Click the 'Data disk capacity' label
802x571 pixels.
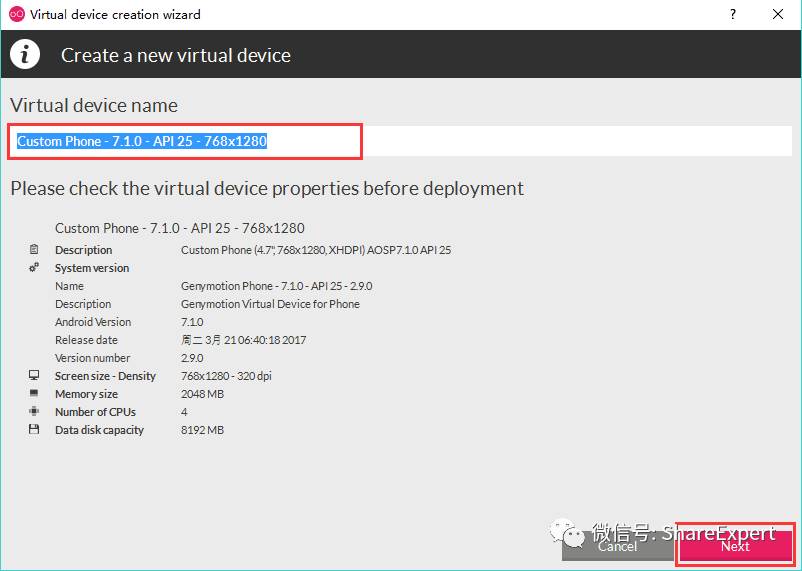coord(99,430)
